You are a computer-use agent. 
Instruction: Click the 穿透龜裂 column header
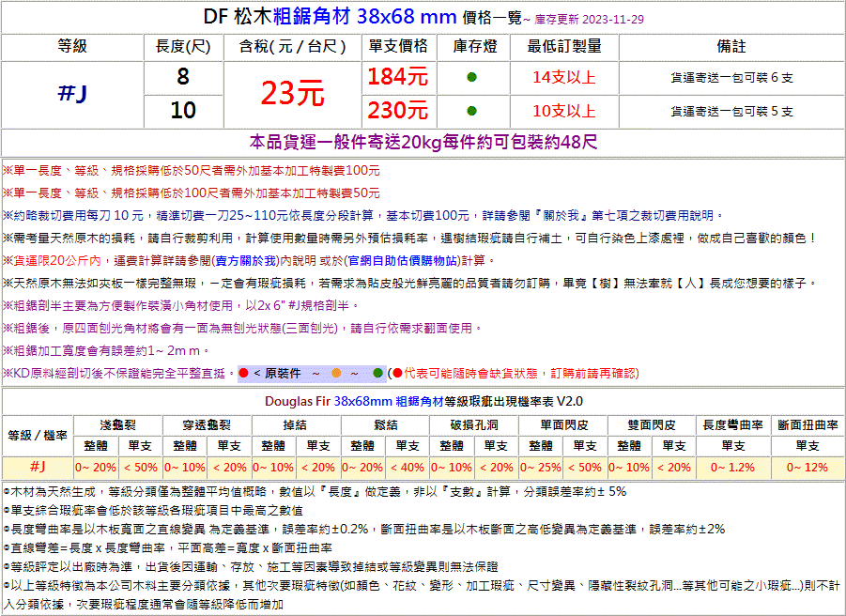pos(207,425)
